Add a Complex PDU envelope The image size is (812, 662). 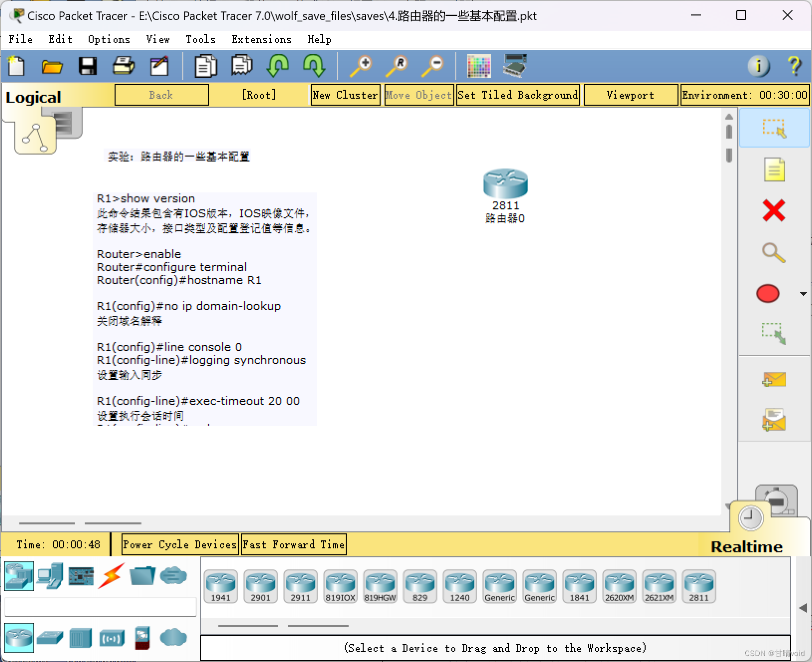pos(774,419)
